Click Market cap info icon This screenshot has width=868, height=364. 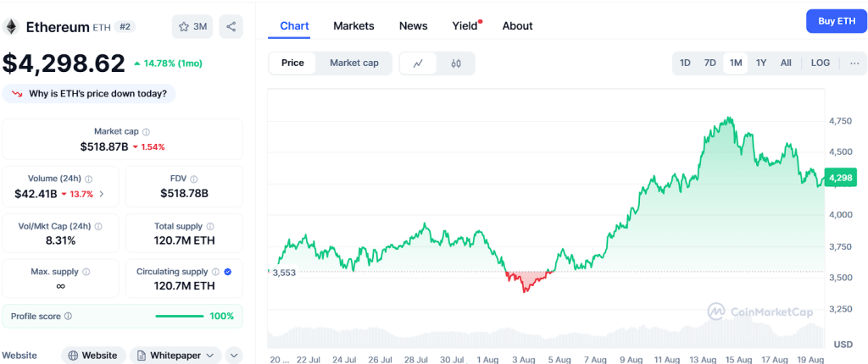pos(146,132)
